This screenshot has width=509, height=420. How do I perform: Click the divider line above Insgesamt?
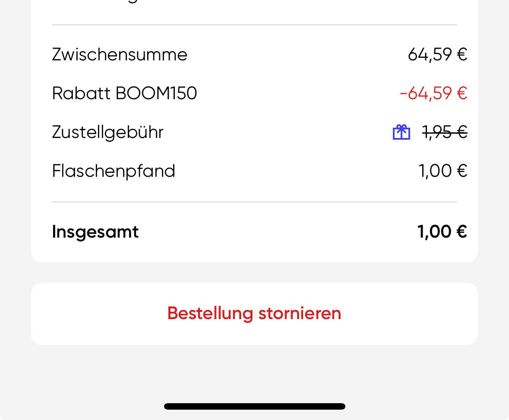point(254,202)
